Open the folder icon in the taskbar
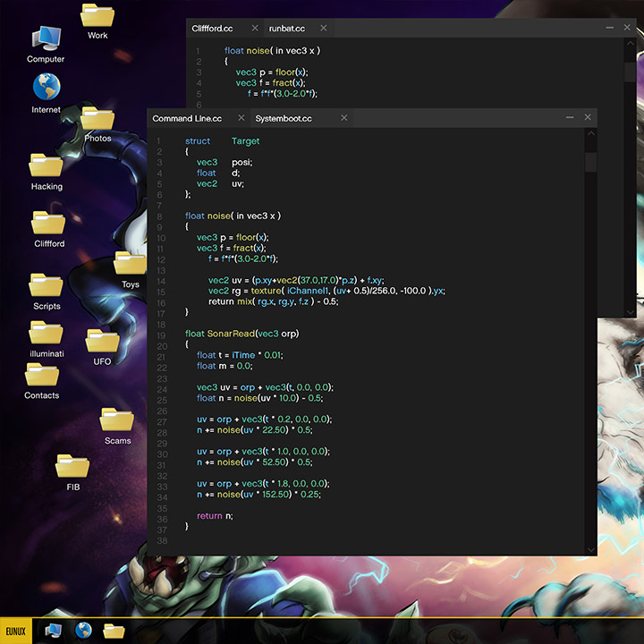Screen dimensions: 644x644 [x=114, y=630]
